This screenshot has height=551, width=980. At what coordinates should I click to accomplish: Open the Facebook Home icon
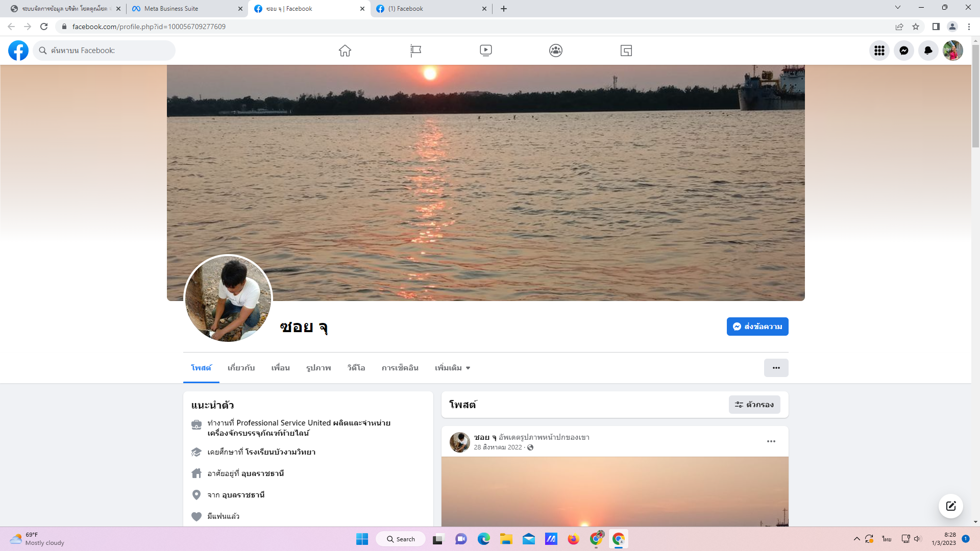(x=345, y=51)
